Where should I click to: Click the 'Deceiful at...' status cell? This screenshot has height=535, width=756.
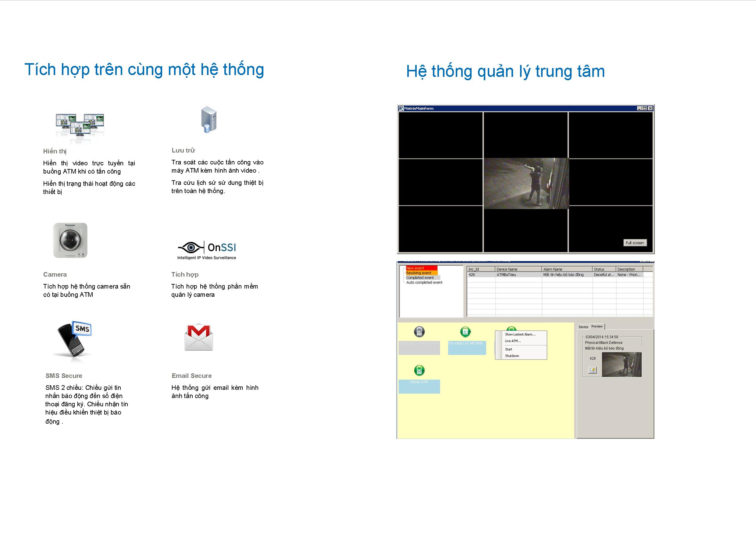tap(604, 275)
